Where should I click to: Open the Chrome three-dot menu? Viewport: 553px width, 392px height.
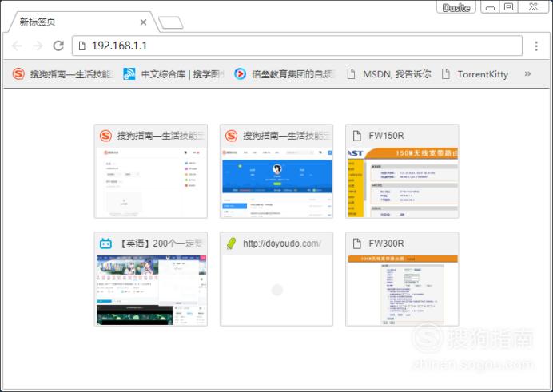tap(536, 46)
